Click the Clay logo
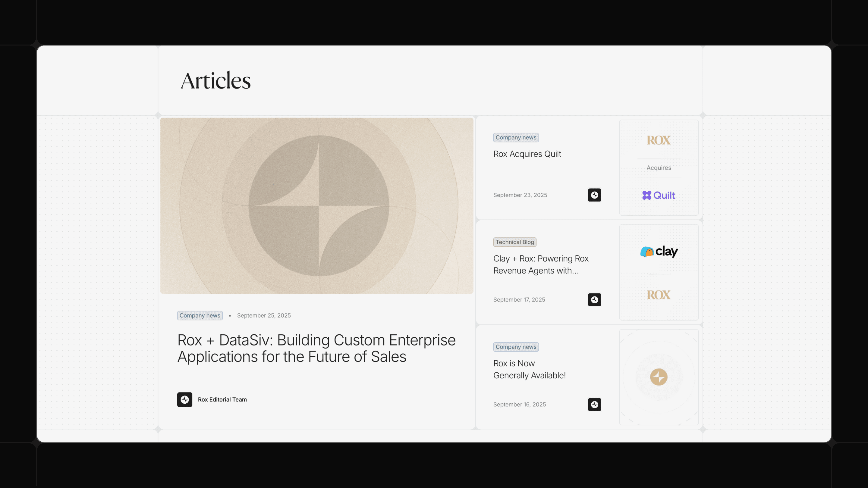The height and width of the screenshot is (488, 868). 659,251
